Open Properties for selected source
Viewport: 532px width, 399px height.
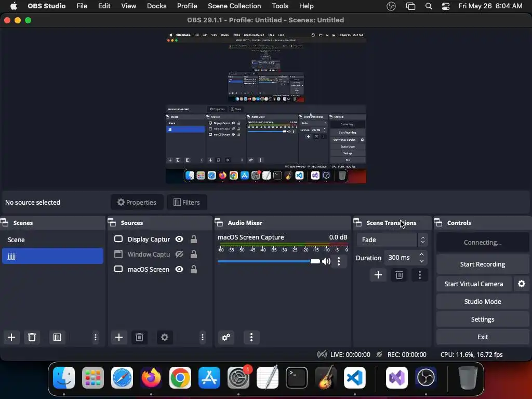137,202
